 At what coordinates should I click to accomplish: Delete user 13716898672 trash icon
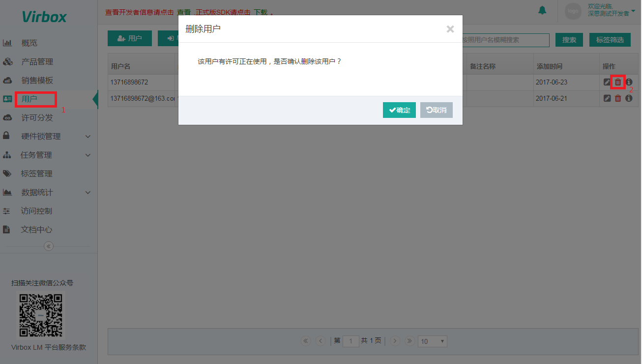click(618, 82)
